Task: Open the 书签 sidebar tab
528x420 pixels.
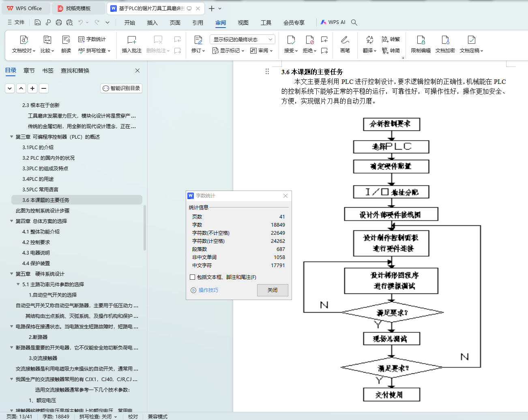Action: pyautogui.click(x=48, y=71)
